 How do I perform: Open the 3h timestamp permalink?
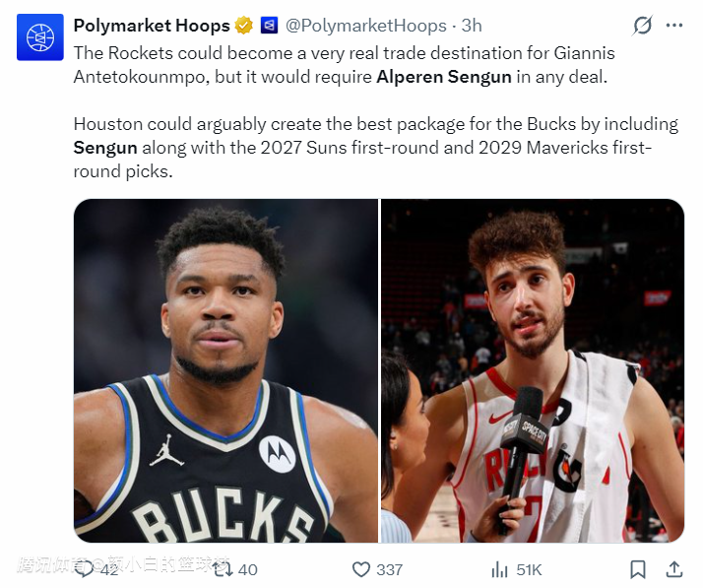click(x=472, y=26)
